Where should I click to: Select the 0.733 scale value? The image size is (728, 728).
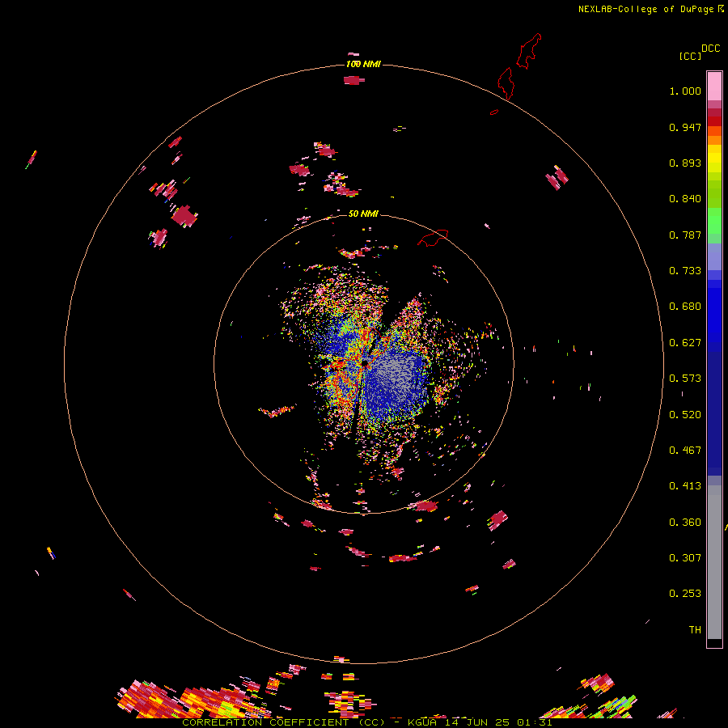pyautogui.click(x=685, y=271)
